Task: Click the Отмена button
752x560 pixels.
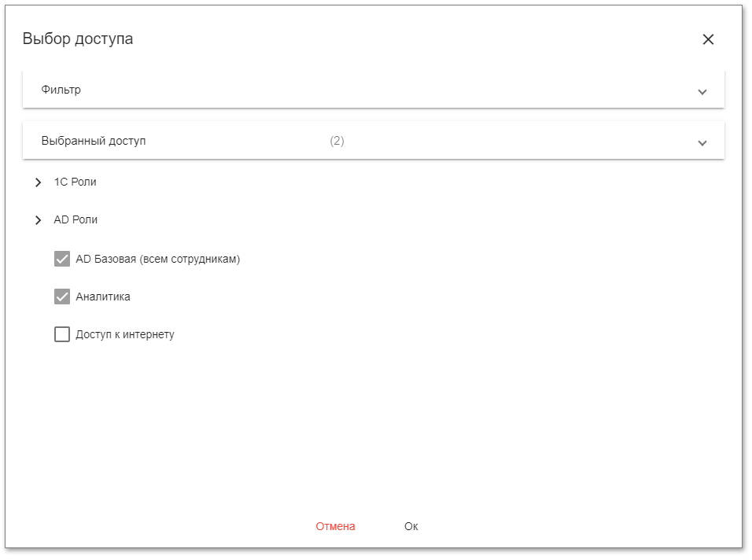Action: 335,526
